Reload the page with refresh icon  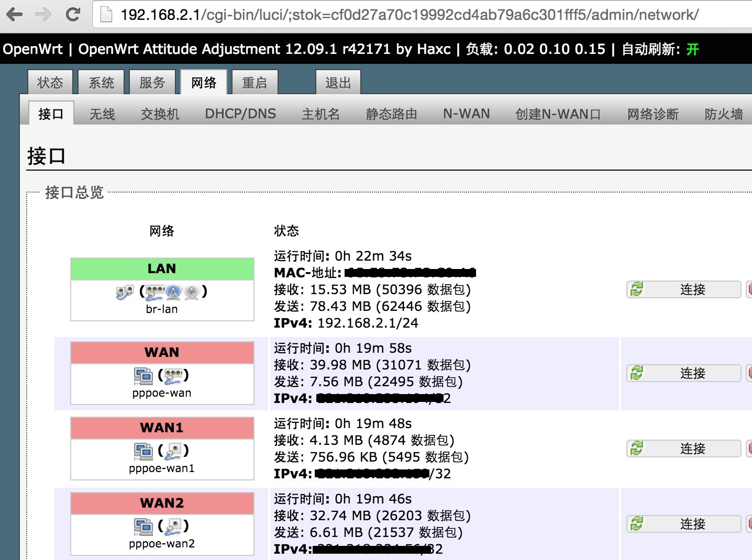(73, 14)
